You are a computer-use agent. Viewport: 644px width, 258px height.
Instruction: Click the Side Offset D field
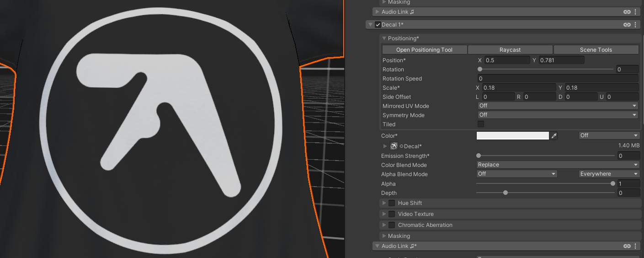581,97
